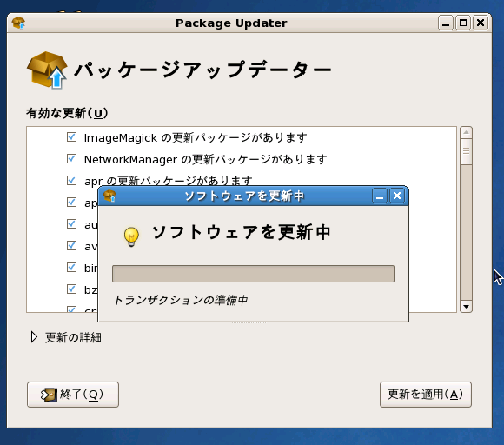Select the NetworkManager の更新パッケージがあります row text
This screenshot has width=504, height=445.
pyautogui.click(x=206, y=159)
